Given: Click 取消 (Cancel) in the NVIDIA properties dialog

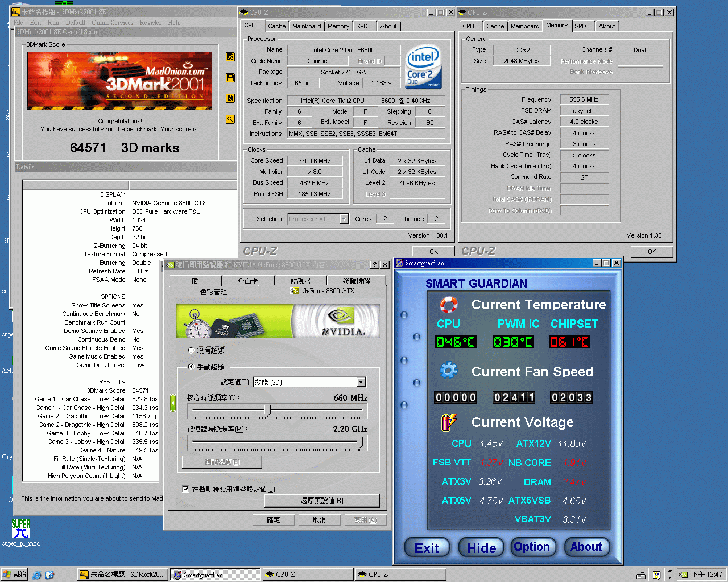Looking at the screenshot, I should 320,520.
